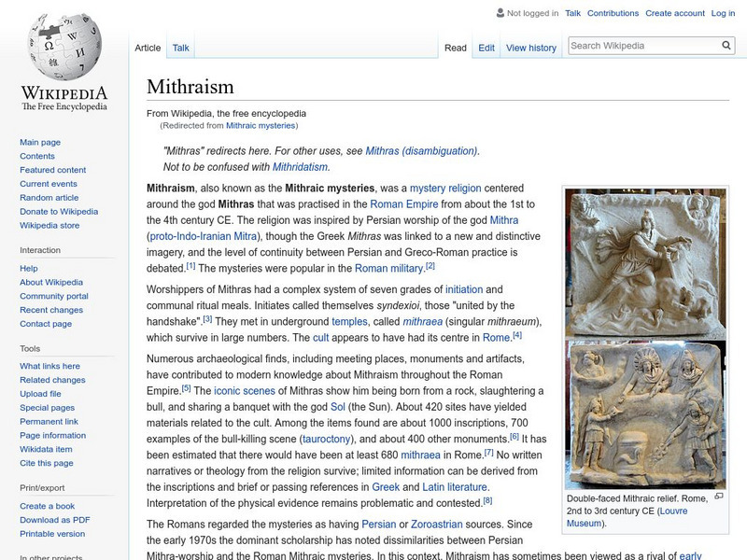Open the user Talk link at top
Viewport: 747px width, 560px height.
pos(572,13)
